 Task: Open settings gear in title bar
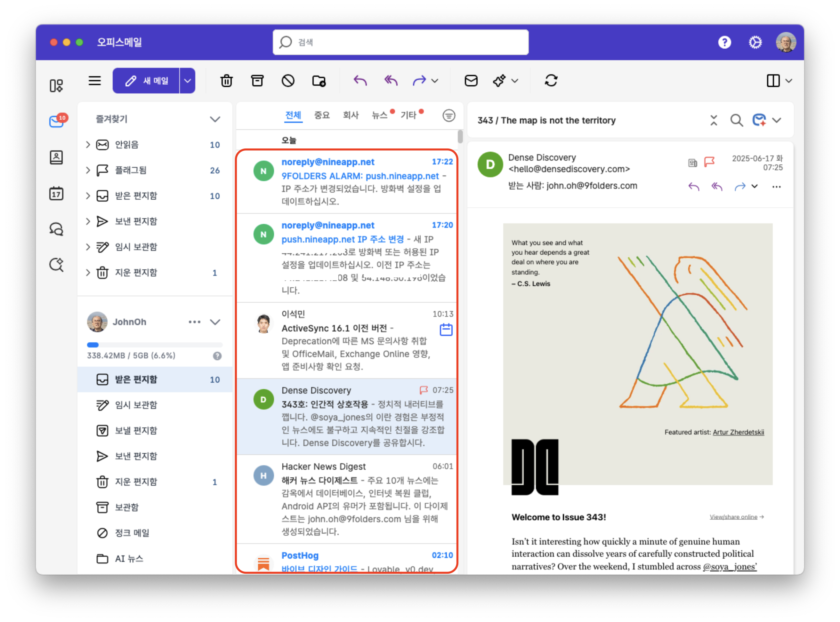click(x=755, y=42)
